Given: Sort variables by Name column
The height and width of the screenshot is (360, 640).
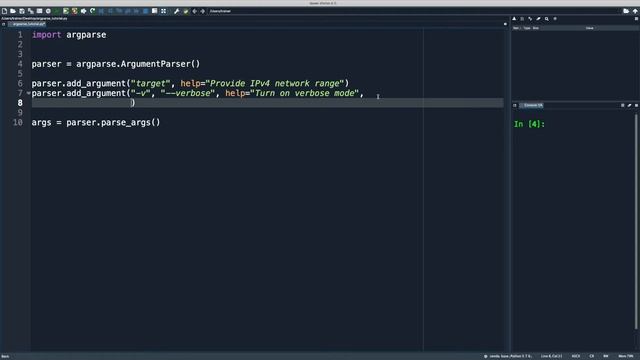Looking at the screenshot, I should click(x=517, y=28).
